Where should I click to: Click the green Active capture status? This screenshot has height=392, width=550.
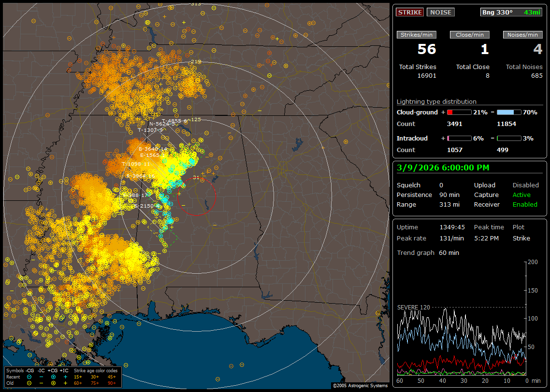[x=521, y=195]
